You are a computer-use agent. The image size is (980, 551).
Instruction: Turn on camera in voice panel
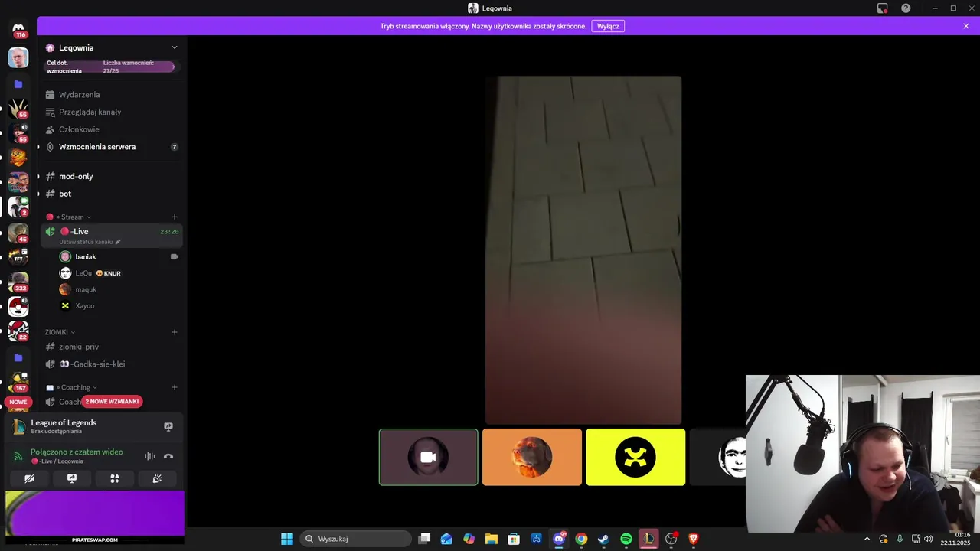click(29, 478)
